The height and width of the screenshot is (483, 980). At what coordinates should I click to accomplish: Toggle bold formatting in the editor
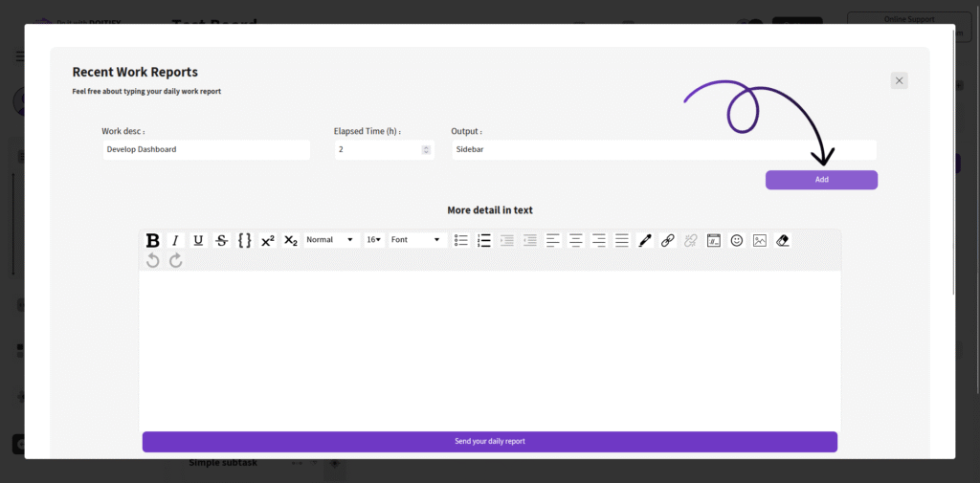pos(153,241)
